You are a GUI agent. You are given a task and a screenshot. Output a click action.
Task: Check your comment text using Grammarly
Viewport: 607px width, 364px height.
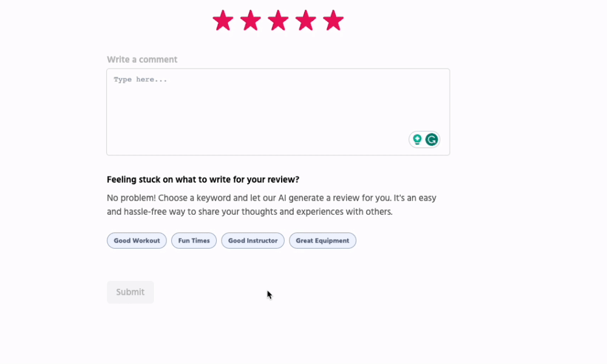(x=431, y=140)
